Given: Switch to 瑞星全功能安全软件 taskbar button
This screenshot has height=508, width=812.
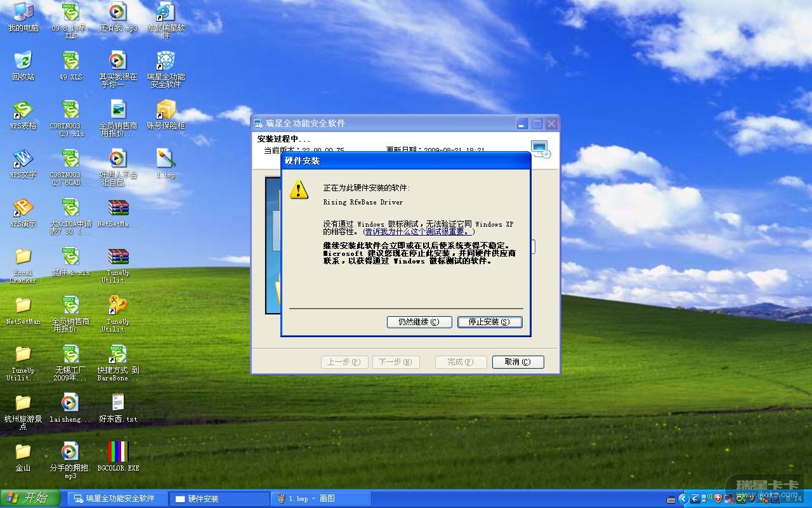Looking at the screenshot, I should click(119, 498).
